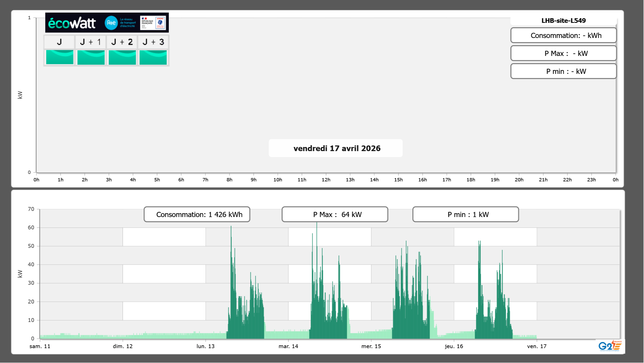Click the green signal icon under J
644x363 pixels.
[60, 57]
